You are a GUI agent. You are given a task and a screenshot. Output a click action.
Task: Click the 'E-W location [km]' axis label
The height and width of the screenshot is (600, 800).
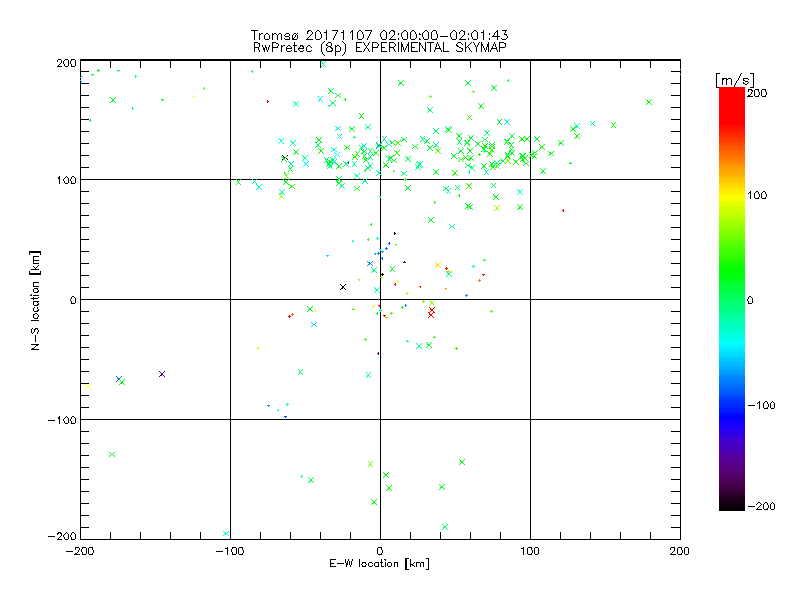click(x=379, y=563)
